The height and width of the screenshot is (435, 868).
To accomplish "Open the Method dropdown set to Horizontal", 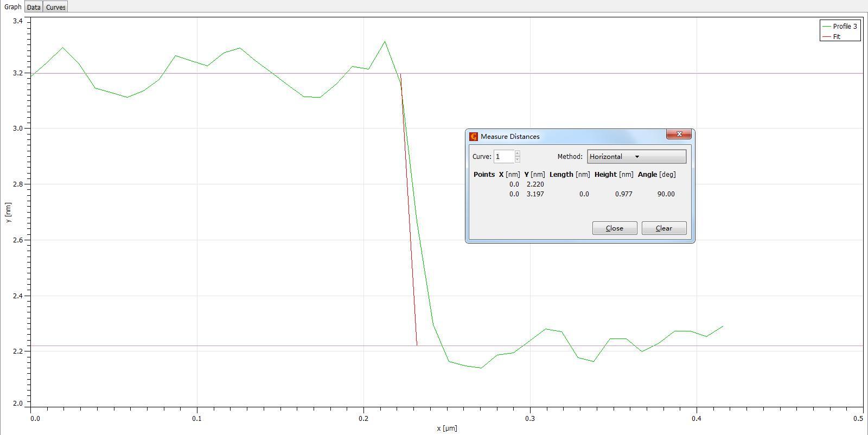I will click(636, 157).
